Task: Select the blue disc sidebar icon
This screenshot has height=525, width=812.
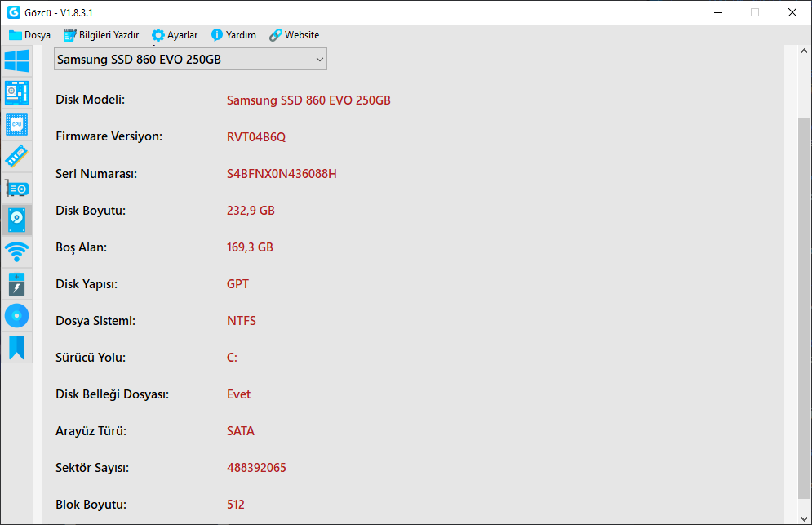Action: pos(16,316)
